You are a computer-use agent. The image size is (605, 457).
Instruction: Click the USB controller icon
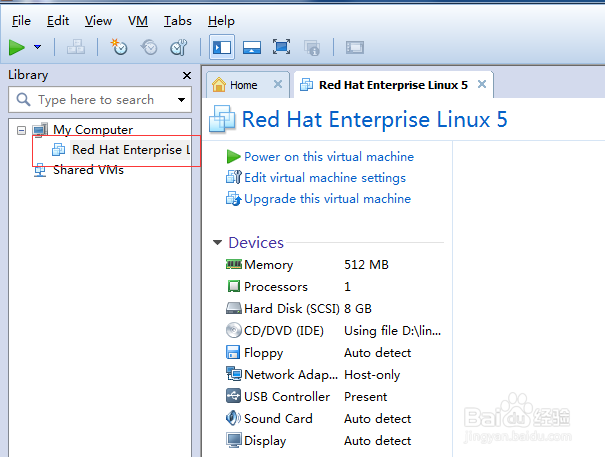[x=233, y=396]
